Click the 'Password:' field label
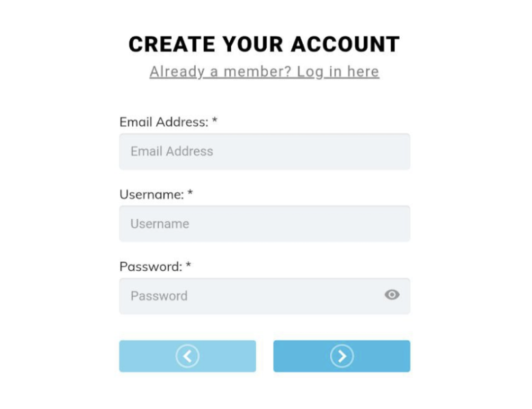The image size is (532, 409). pos(151,267)
